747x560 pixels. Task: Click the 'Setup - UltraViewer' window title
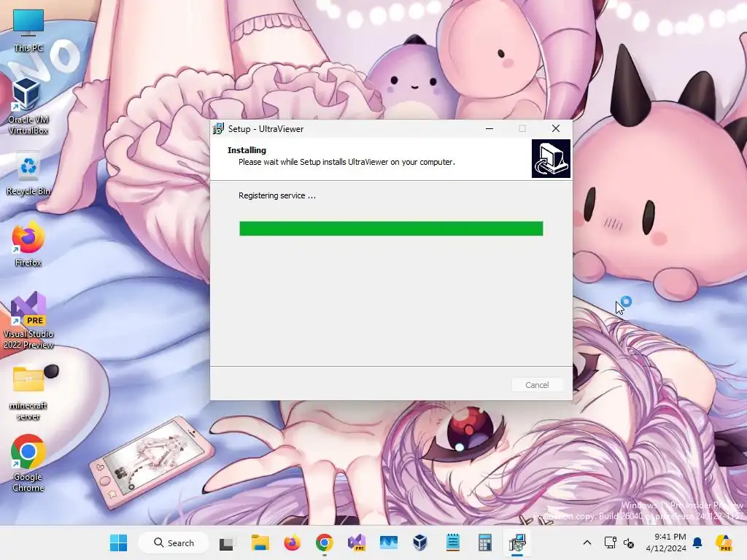point(266,128)
